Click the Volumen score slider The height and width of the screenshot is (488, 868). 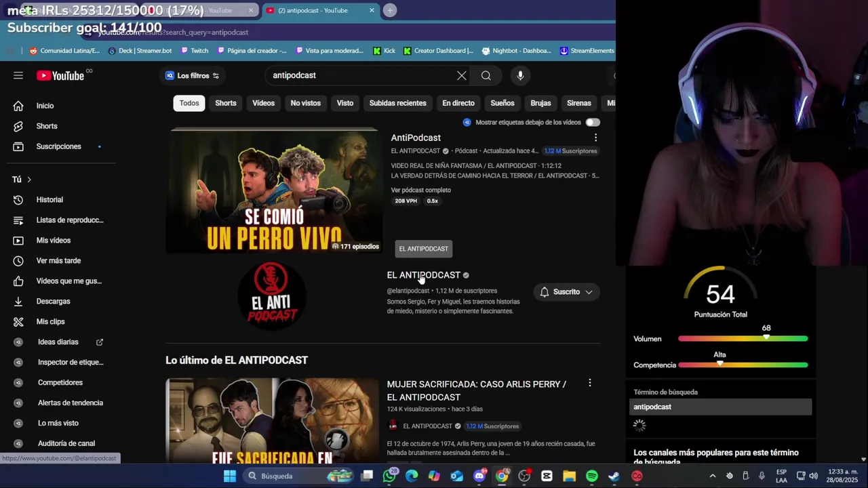point(743,339)
